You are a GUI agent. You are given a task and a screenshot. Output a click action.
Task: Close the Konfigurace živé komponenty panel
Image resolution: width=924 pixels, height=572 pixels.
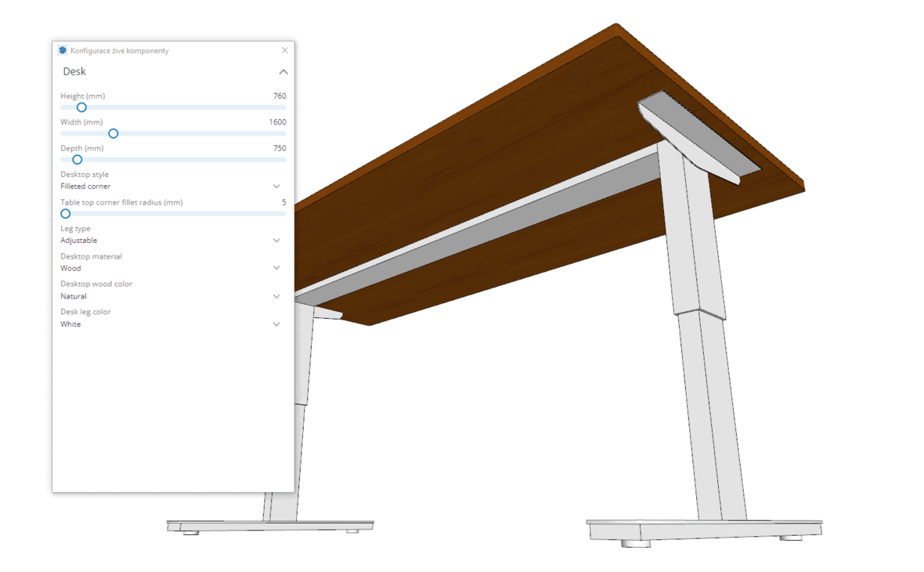click(284, 50)
